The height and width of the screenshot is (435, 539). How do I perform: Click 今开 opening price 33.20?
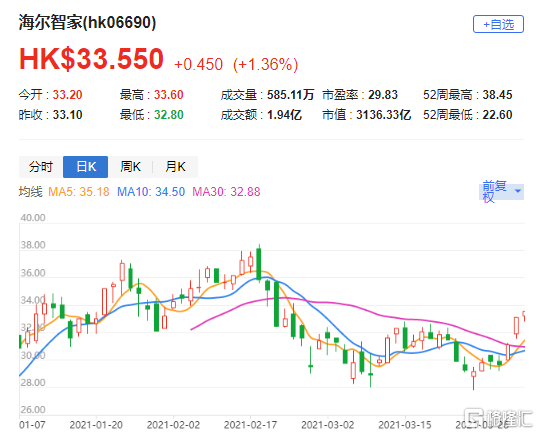pyautogui.click(x=50, y=95)
